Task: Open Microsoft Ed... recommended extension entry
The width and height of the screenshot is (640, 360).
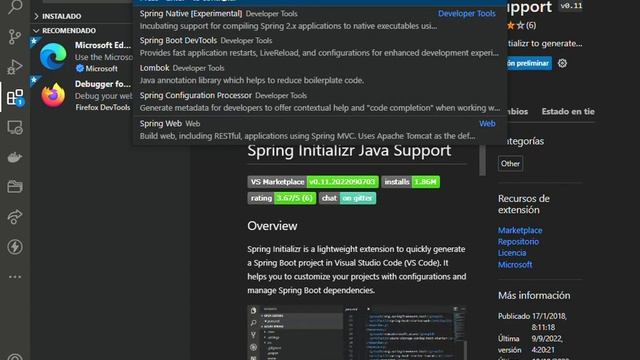Action: point(82,56)
